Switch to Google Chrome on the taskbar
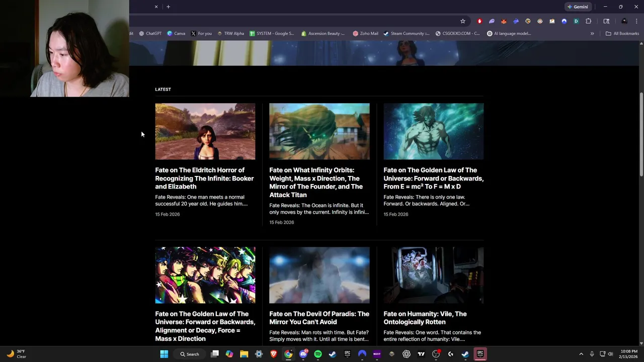Screen dimensions: 644x362 (x=288, y=354)
